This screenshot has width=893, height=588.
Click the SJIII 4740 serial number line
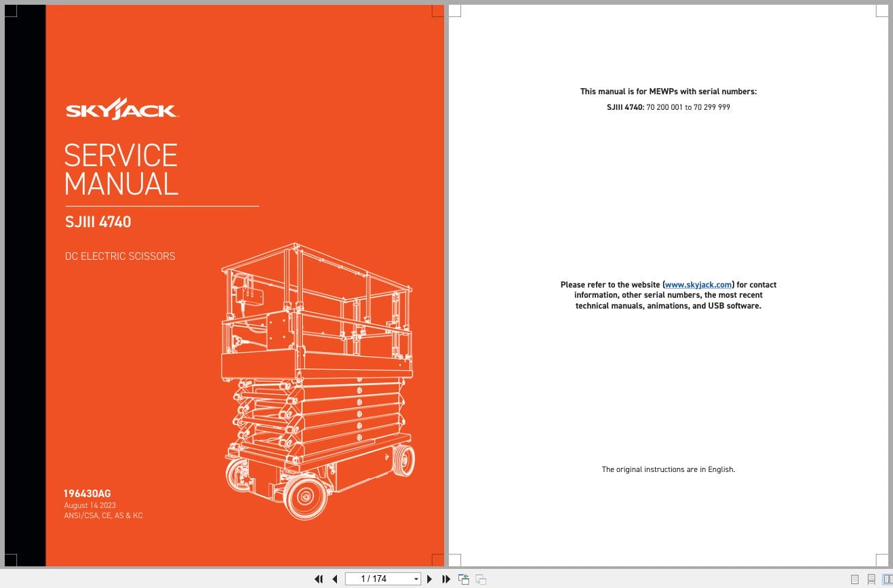[669, 106]
